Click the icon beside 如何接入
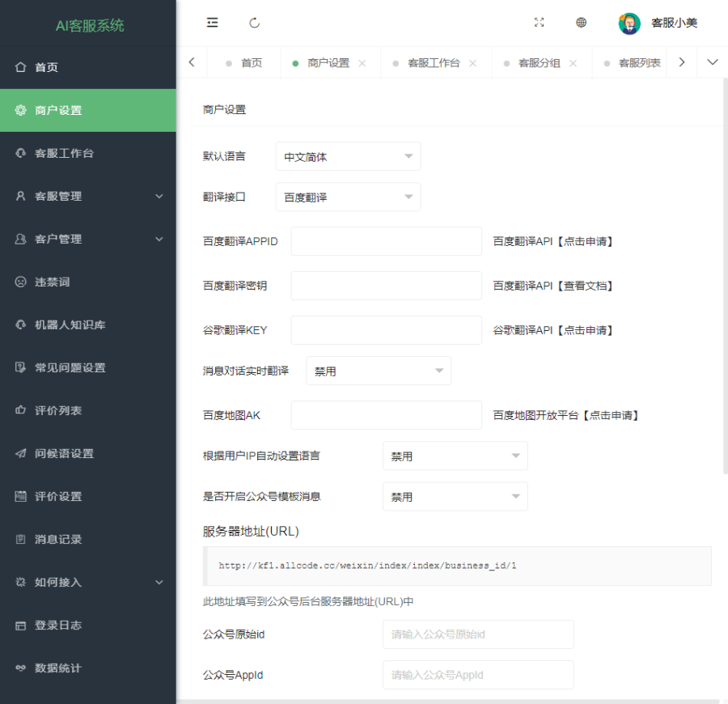Image resolution: width=728 pixels, height=704 pixels. pyautogui.click(x=20, y=583)
